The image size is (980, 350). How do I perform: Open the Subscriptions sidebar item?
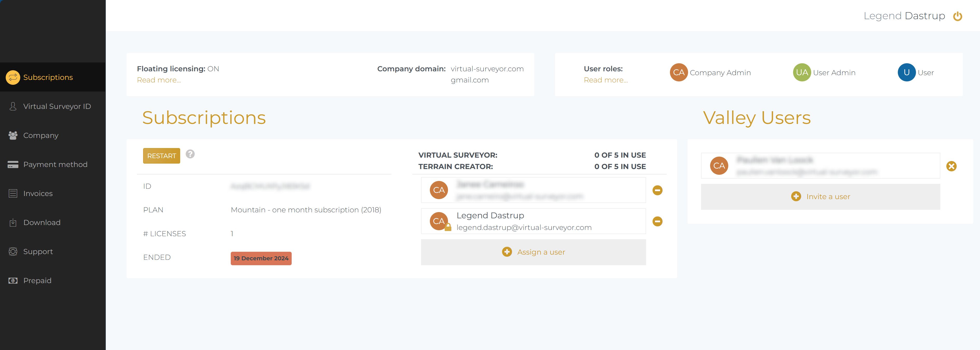pyautogui.click(x=47, y=77)
